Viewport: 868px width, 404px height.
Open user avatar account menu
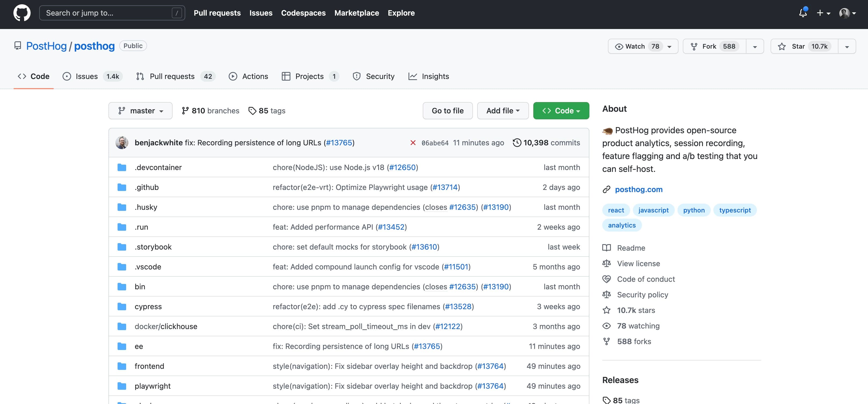[x=847, y=13]
